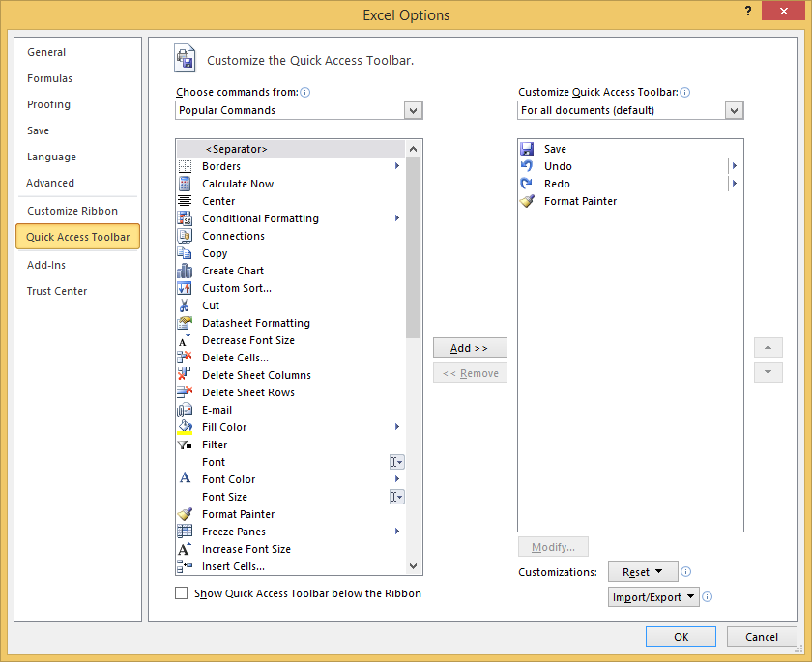Click the Undo icon in toolbar list
The width and height of the screenshot is (812, 662).
pos(527,166)
